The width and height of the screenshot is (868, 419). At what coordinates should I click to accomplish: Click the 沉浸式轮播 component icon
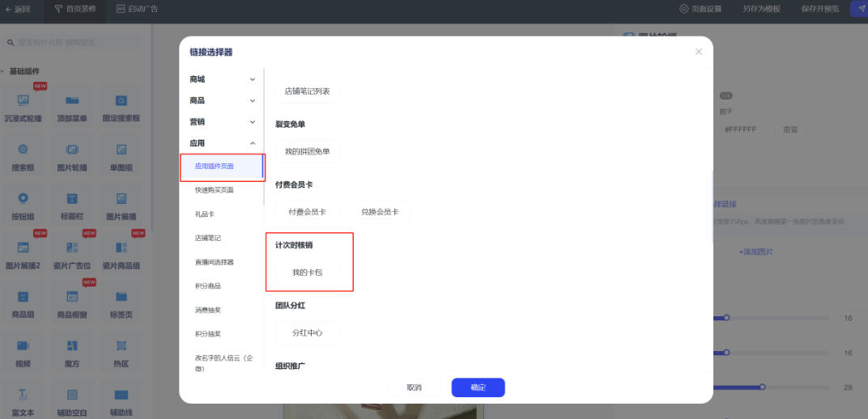tap(23, 101)
